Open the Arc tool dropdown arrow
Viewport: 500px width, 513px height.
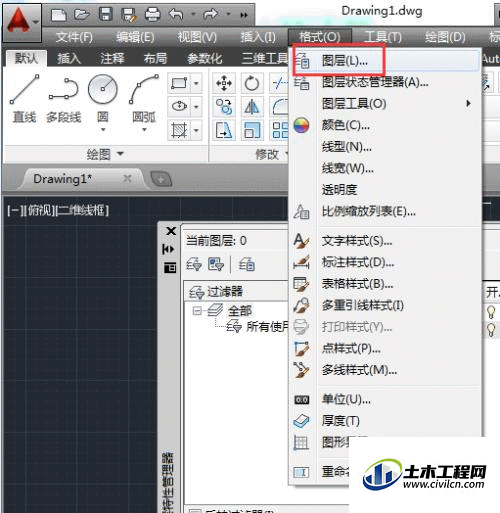pos(144,130)
